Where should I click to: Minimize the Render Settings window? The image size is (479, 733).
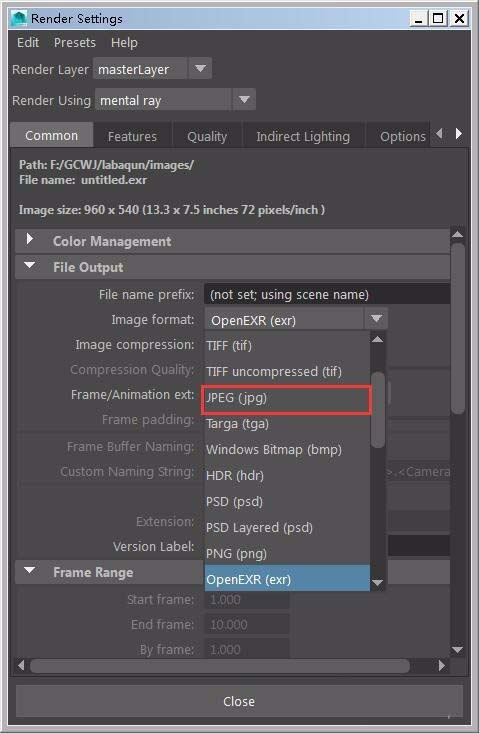tap(418, 19)
